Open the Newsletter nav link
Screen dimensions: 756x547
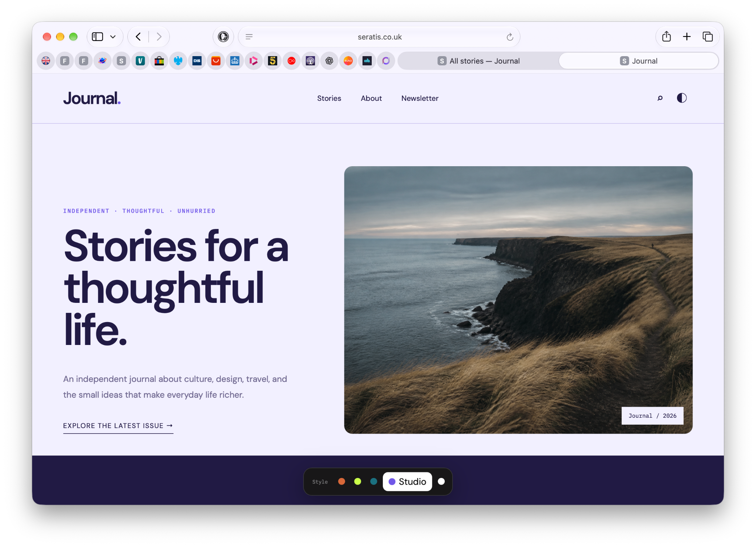pos(420,98)
